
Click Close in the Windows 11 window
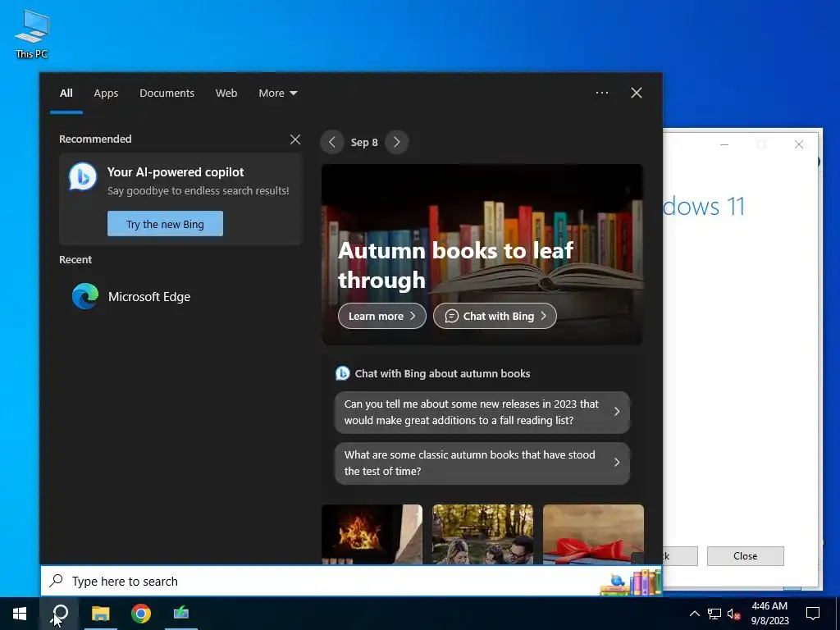coord(745,556)
